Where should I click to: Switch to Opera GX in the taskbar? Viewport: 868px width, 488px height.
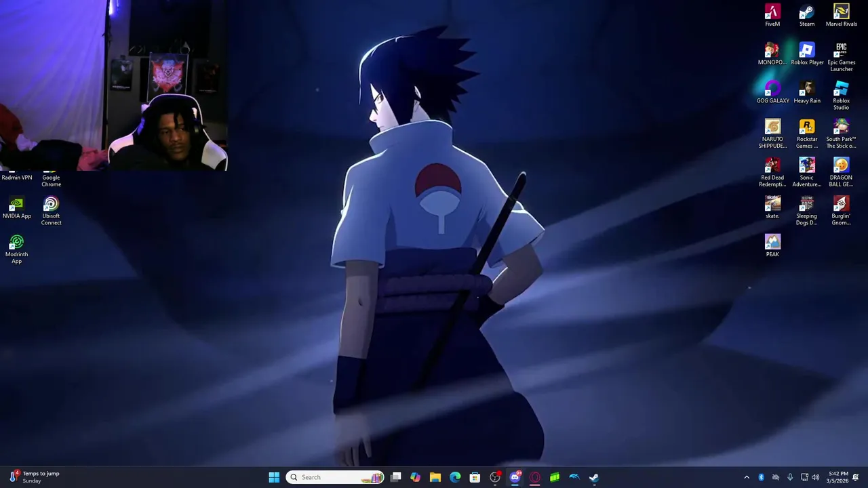tap(535, 477)
